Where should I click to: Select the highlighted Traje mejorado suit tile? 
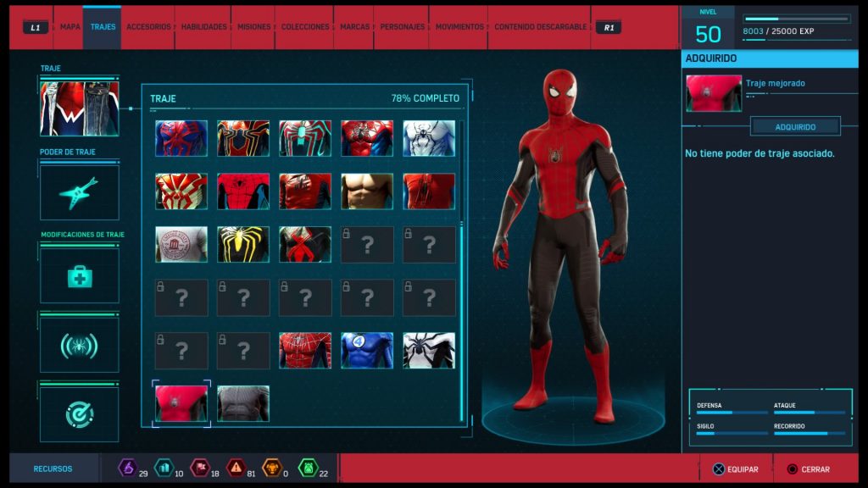(181, 404)
